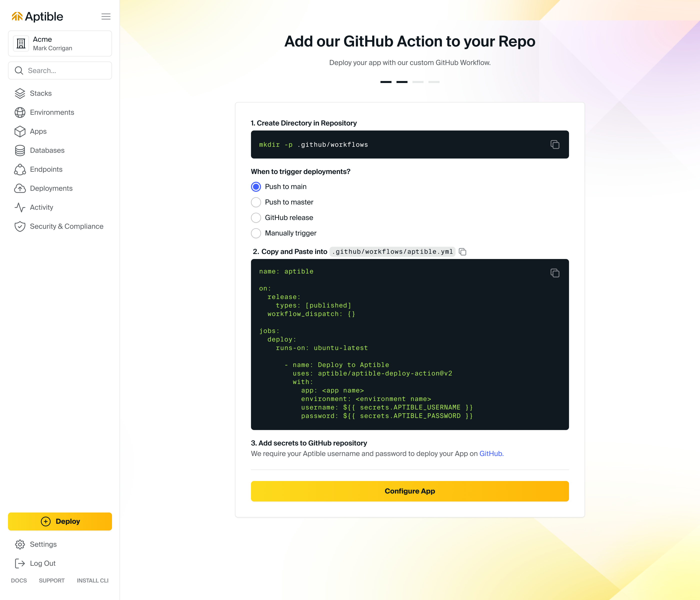Click 'runs-on: ubuntu-latest' code line

321,348
